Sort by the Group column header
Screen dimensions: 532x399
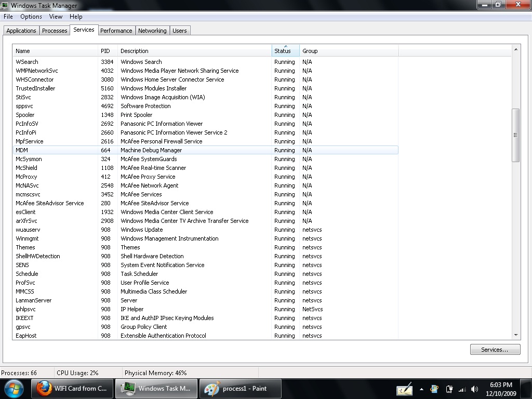click(x=349, y=51)
